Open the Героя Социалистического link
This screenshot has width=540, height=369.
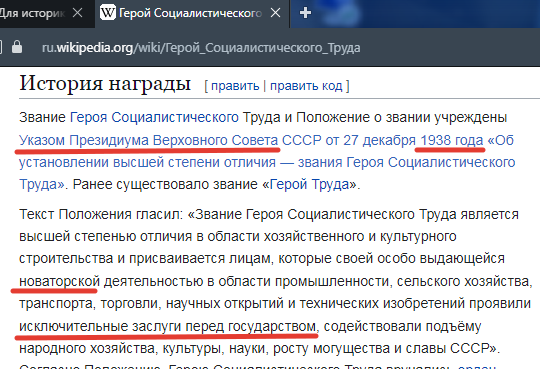[x=154, y=117]
